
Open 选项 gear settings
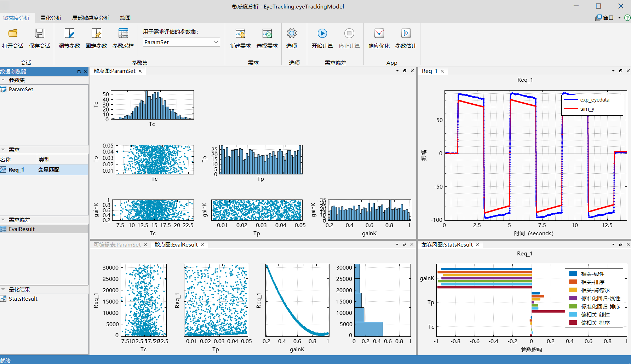(x=292, y=34)
